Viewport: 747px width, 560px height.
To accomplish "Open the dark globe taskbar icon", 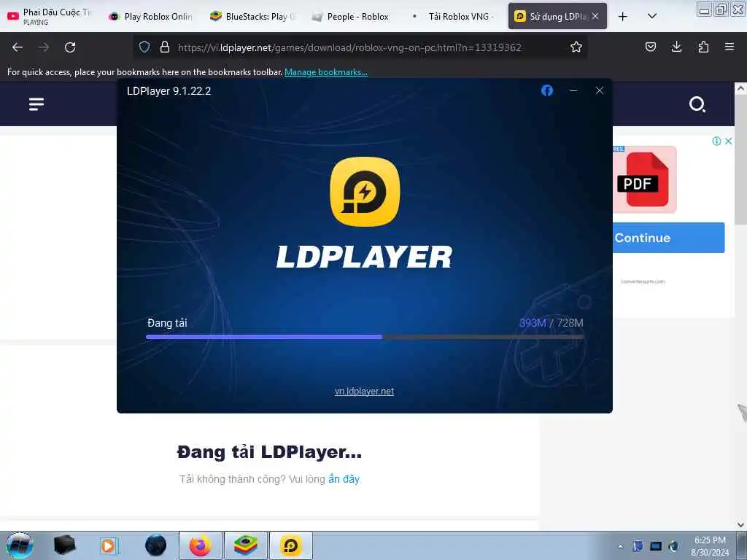I will coord(156,545).
